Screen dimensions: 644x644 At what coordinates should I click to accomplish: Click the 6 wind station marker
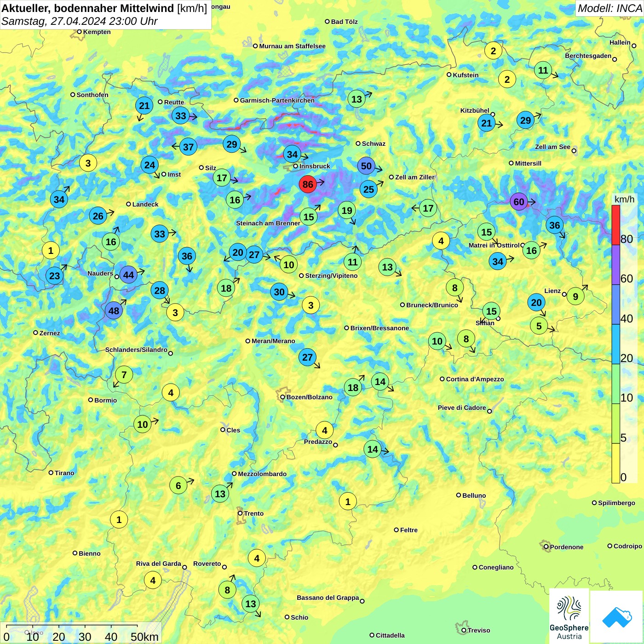click(178, 485)
